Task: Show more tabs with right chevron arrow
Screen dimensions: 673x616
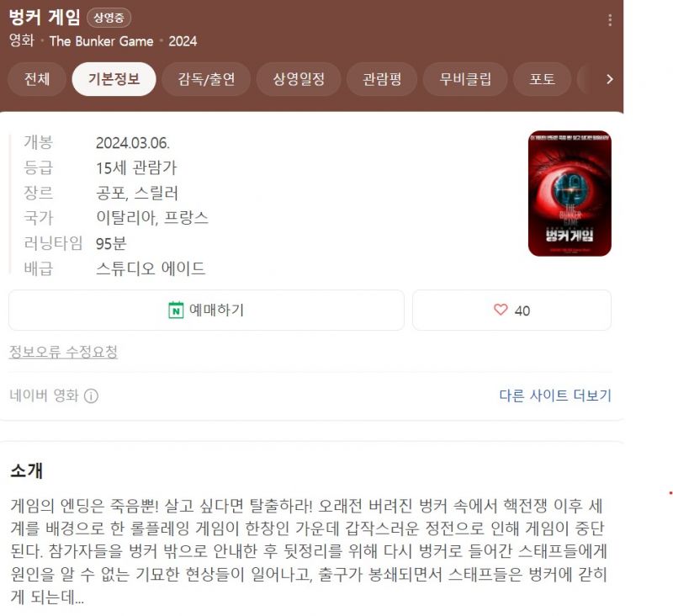Action: pyautogui.click(x=609, y=79)
